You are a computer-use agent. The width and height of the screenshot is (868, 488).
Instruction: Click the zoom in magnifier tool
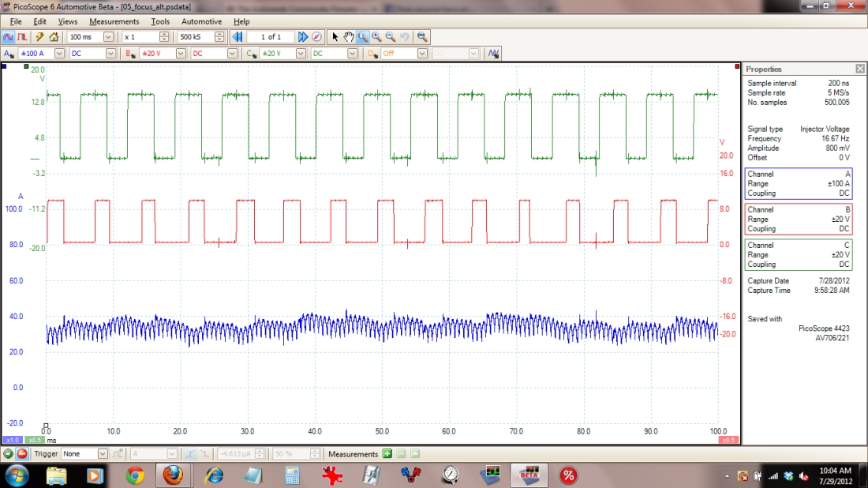pos(376,37)
